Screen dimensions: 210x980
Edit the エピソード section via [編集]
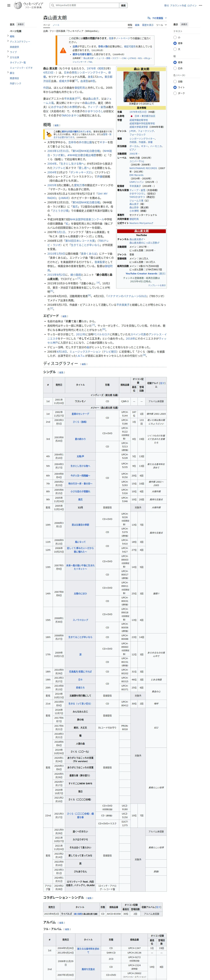pos(64,316)
